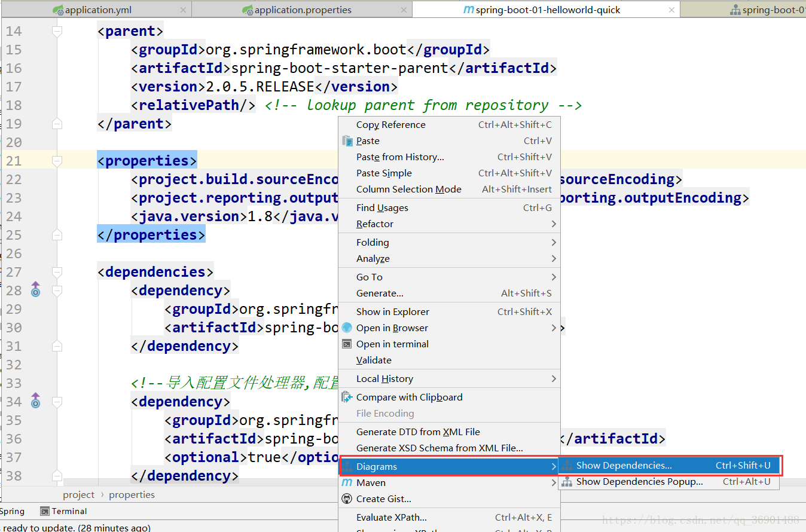Click the lookup parent from repository comment
The image size is (806, 532).
coord(423,105)
